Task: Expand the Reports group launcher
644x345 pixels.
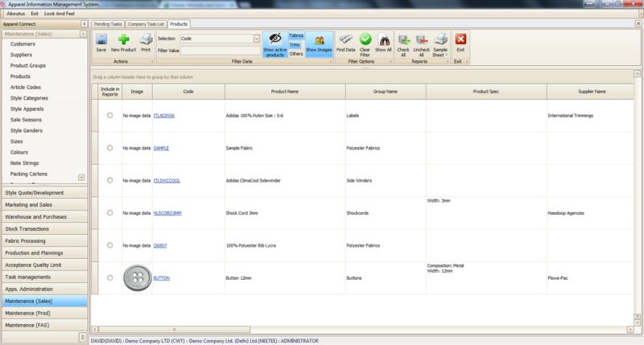Action: pyautogui.click(x=448, y=62)
